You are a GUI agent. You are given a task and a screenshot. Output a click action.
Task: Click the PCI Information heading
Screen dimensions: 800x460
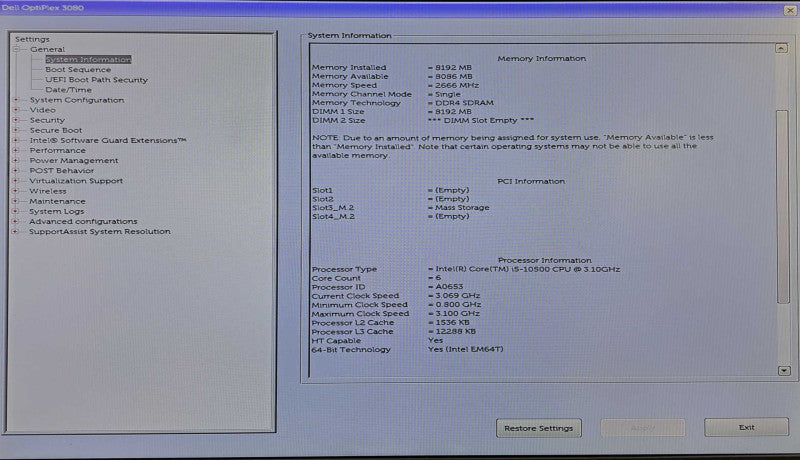(531, 181)
